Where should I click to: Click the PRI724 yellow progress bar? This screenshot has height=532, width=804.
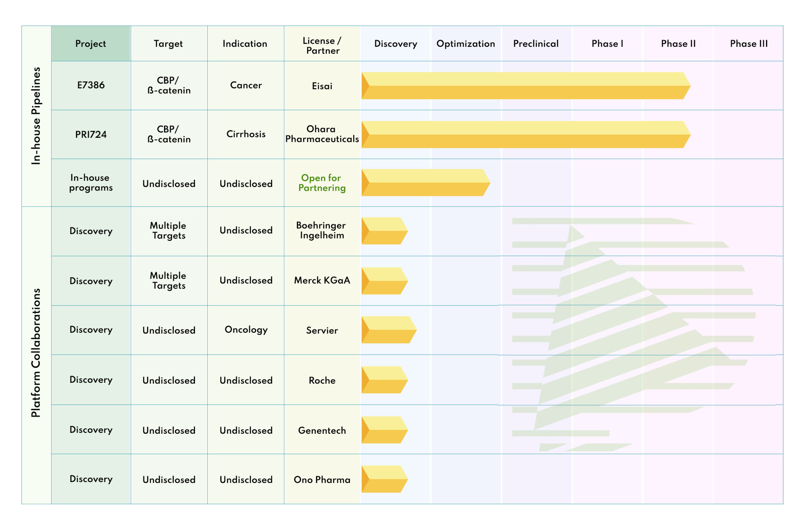(x=526, y=135)
